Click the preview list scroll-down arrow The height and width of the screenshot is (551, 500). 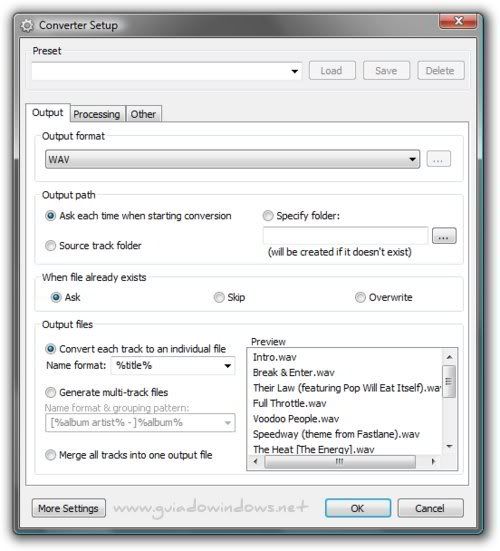click(x=449, y=446)
